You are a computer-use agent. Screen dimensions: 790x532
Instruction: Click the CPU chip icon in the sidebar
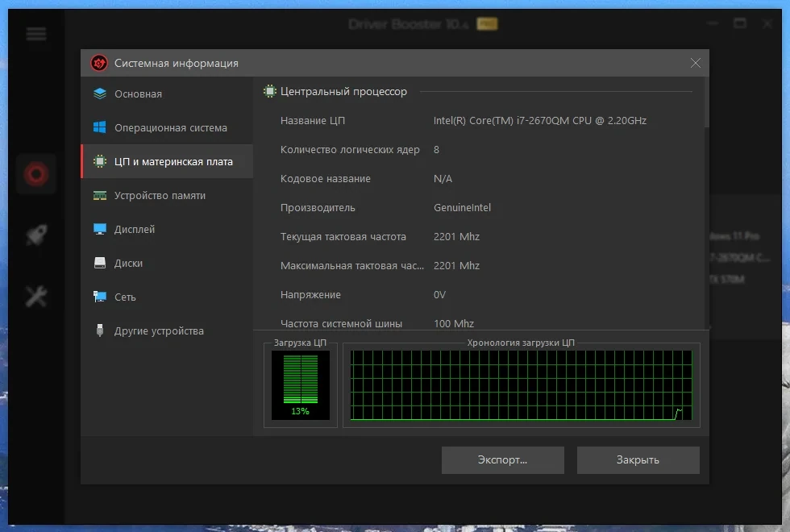(100, 161)
